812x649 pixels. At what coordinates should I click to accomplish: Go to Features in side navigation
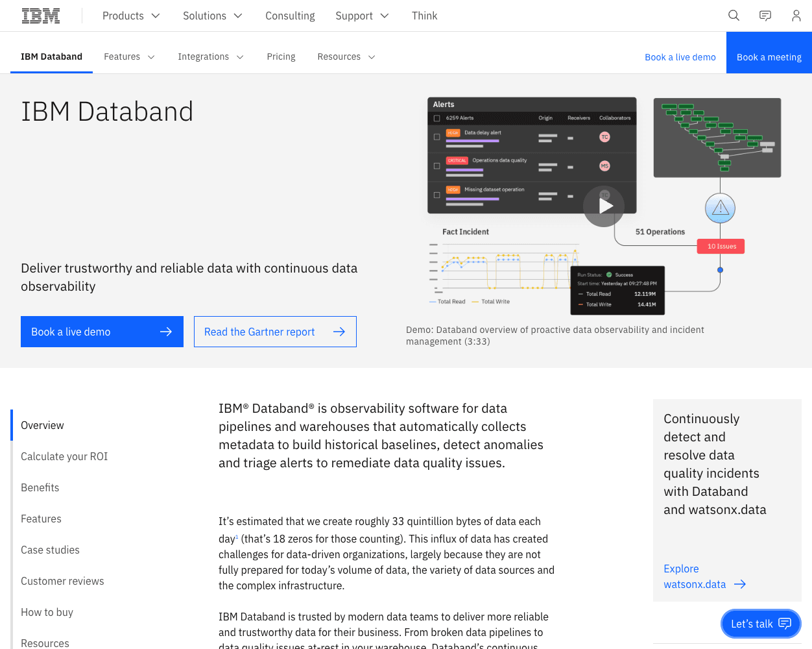[41, 519]
